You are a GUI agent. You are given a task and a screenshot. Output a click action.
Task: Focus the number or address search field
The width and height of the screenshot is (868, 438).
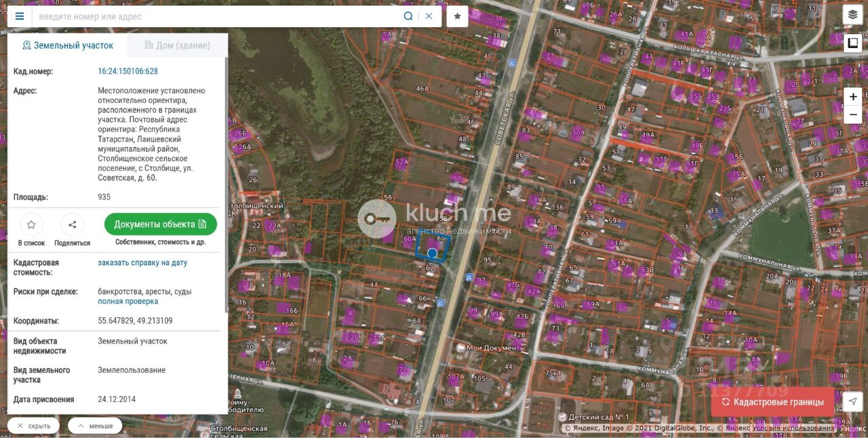coord(217,16)
